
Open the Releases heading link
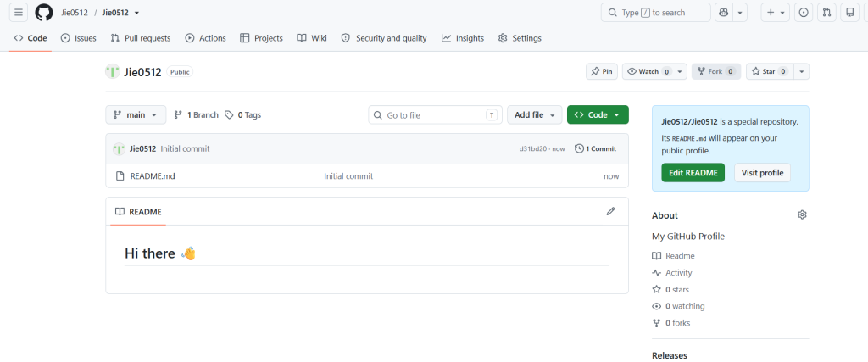(x=670, y=355)
